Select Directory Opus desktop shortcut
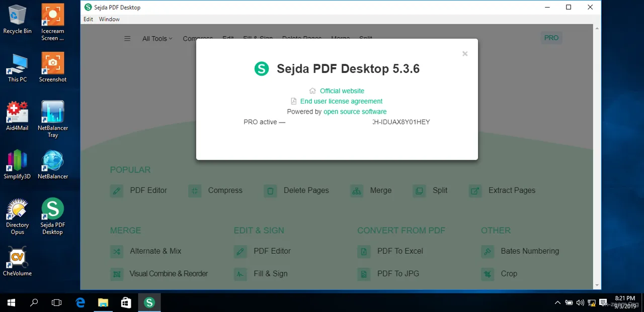Screen dimensions: 644x312 click(x=17, y=217)
